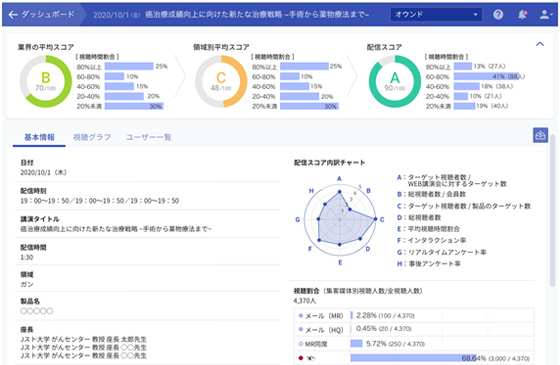
Task: Click the 領域 value ガン
Action: [27, 284]
